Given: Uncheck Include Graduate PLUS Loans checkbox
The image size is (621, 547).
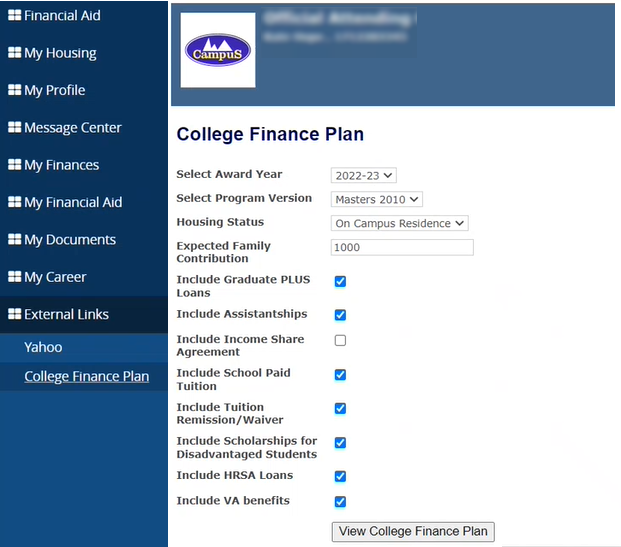Looking at the screenshot, I should coord(340,281).
